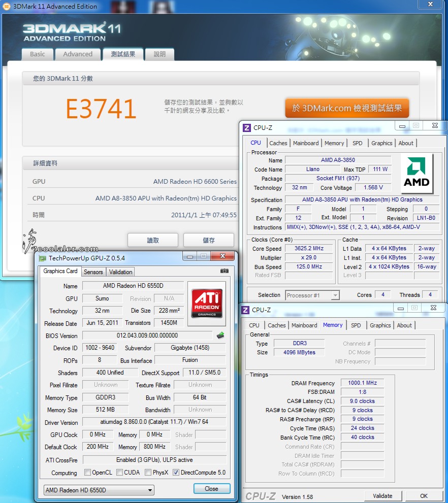Click the CAS# Latency value 9.0 clocks
This screenshot has width=448, height=503.
(x=362, y=401)
